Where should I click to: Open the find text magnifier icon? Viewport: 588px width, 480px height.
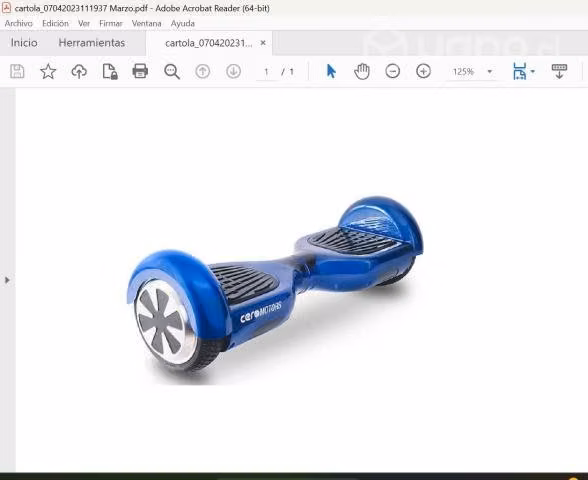click(x=172, y=71)
